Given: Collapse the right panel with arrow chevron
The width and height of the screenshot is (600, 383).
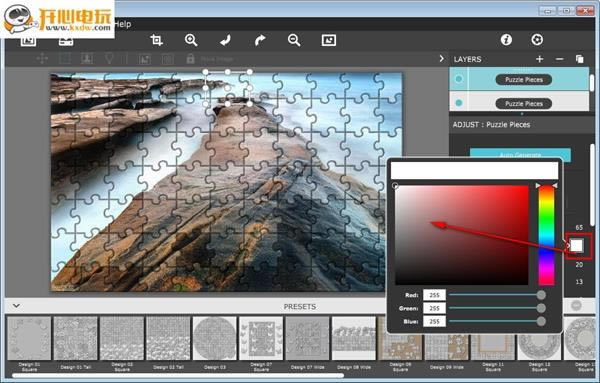Looking at the screenshot, I should click(442, 59).
